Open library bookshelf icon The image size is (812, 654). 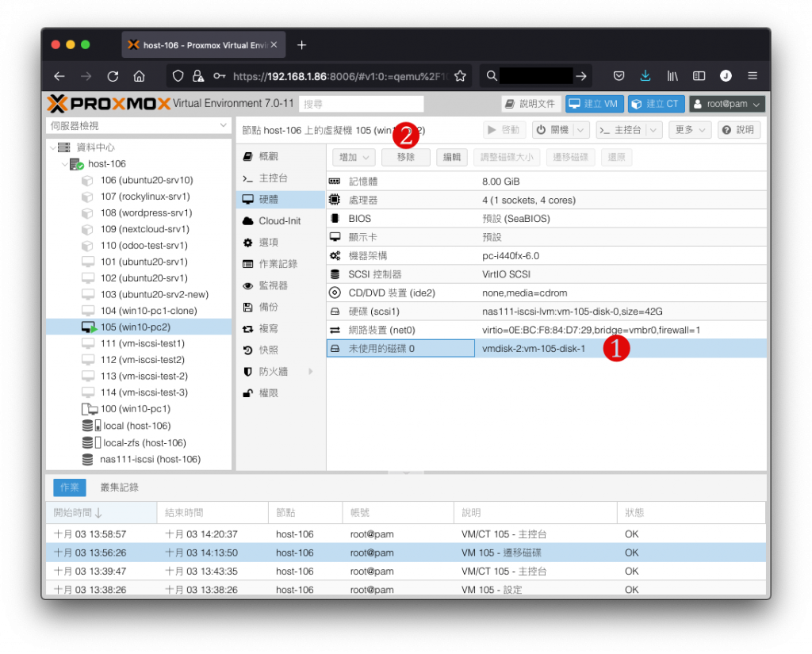(672, 76)
